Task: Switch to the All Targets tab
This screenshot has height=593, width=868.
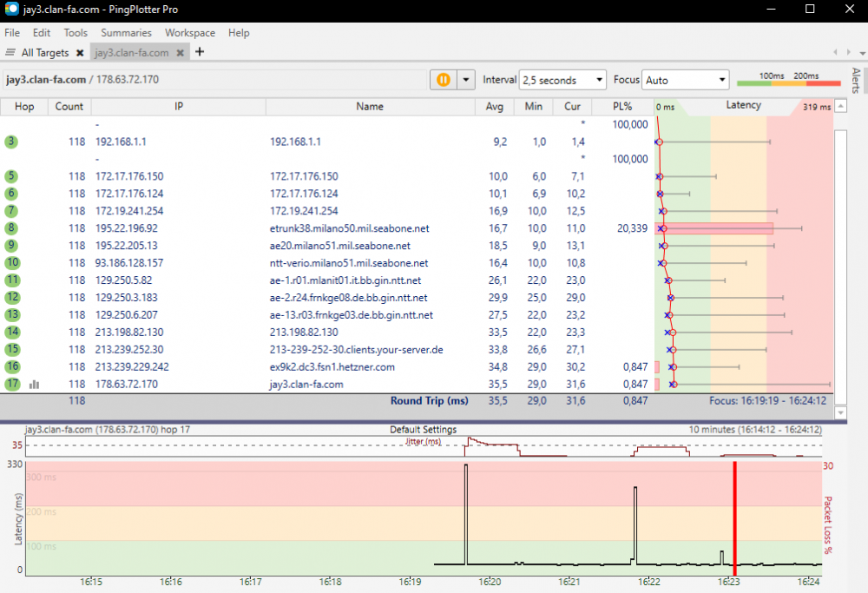Action: [45, 53]
